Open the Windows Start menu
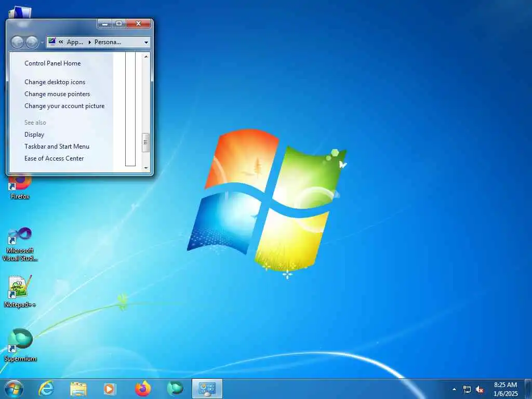 [14, 389]
